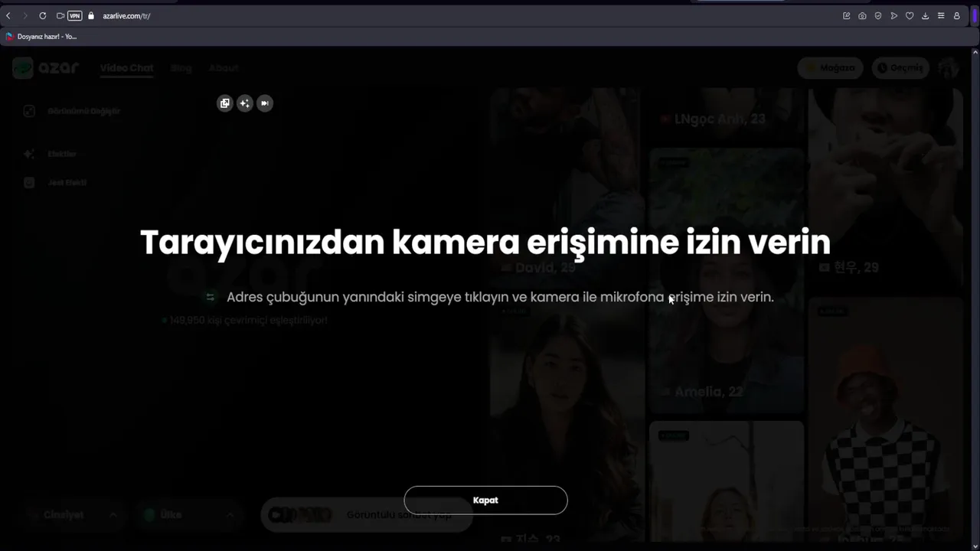
Task: Click the padlock site security icon
Action: tap(91, 15)
